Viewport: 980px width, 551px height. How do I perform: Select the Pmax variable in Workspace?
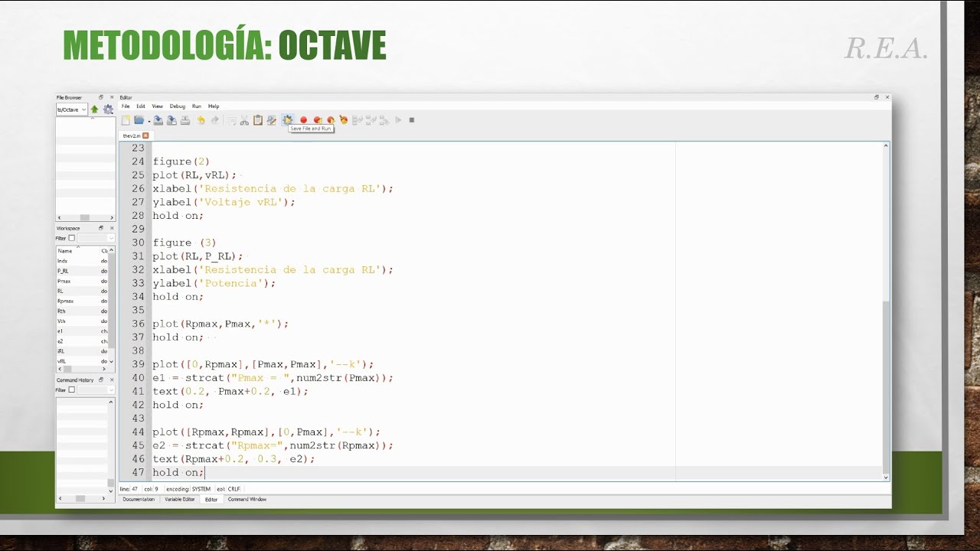pos(64,281)
